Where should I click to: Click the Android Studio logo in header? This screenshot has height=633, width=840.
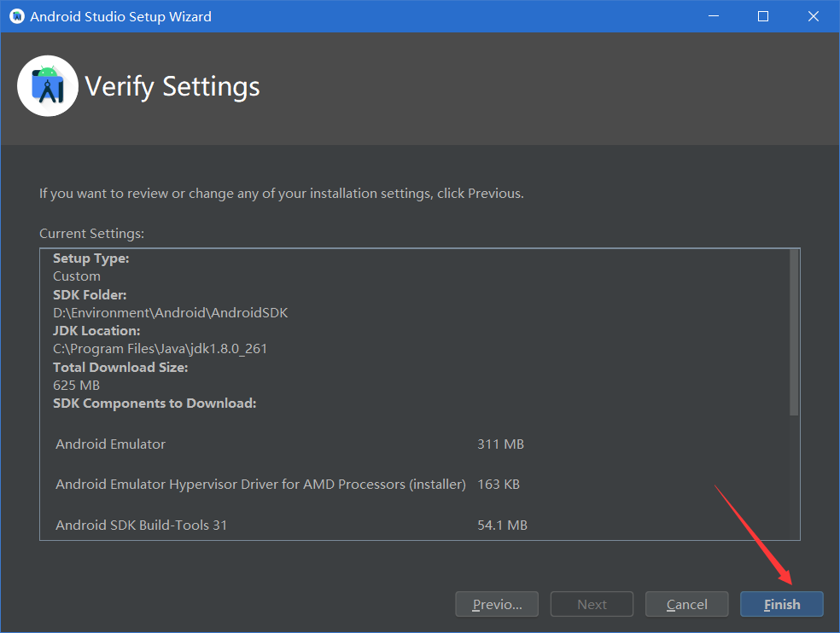(48, 85)
